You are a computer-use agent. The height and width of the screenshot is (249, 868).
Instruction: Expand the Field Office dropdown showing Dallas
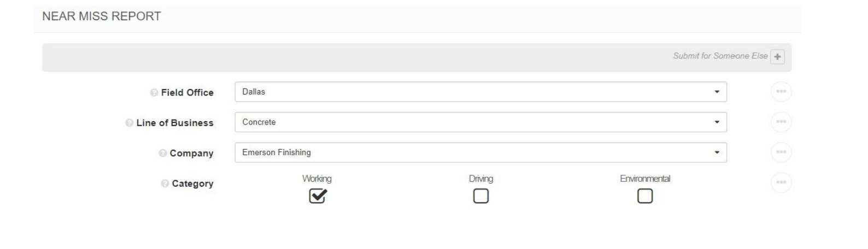click(481, 92)
